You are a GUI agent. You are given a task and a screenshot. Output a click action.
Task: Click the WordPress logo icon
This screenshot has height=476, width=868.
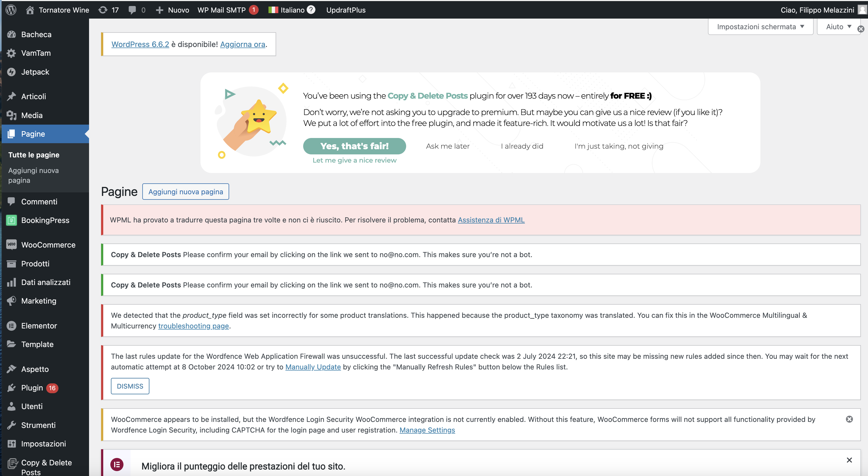[x=11, y=10]
